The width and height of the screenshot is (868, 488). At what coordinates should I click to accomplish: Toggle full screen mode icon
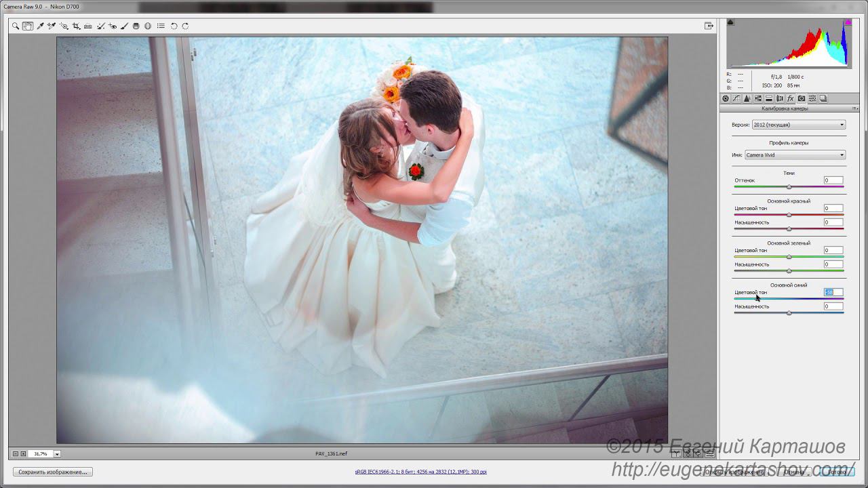(x=709, y=26)
